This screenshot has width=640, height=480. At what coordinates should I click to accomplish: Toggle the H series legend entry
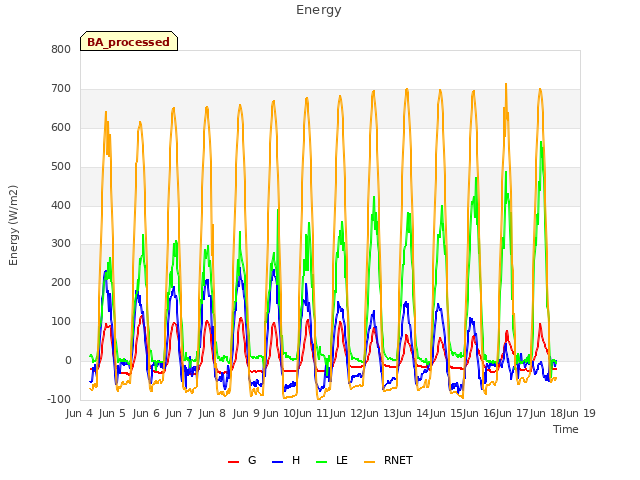[x=286, y=460]
